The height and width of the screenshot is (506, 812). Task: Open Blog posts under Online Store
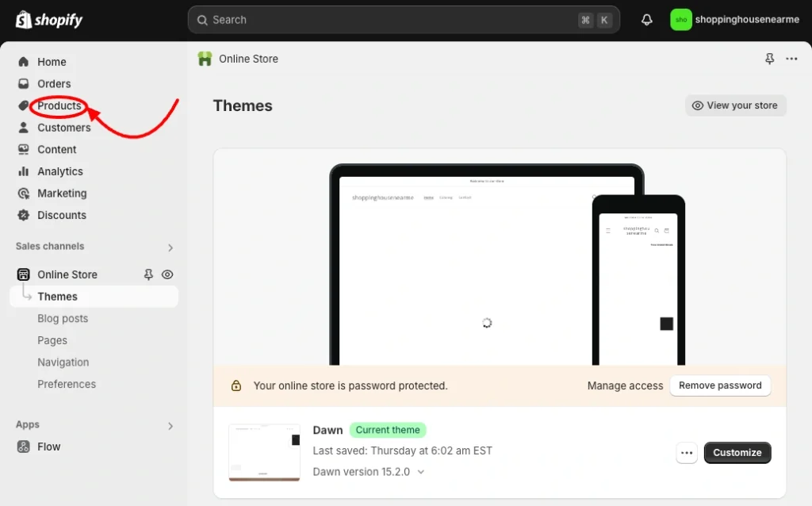[63, 319]
